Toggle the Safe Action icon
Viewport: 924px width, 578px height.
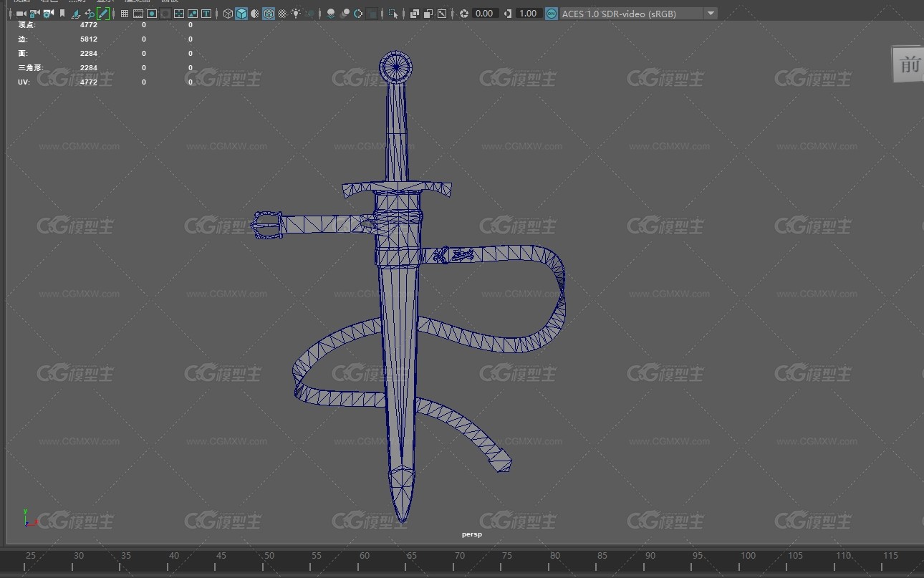click(193, 14)
